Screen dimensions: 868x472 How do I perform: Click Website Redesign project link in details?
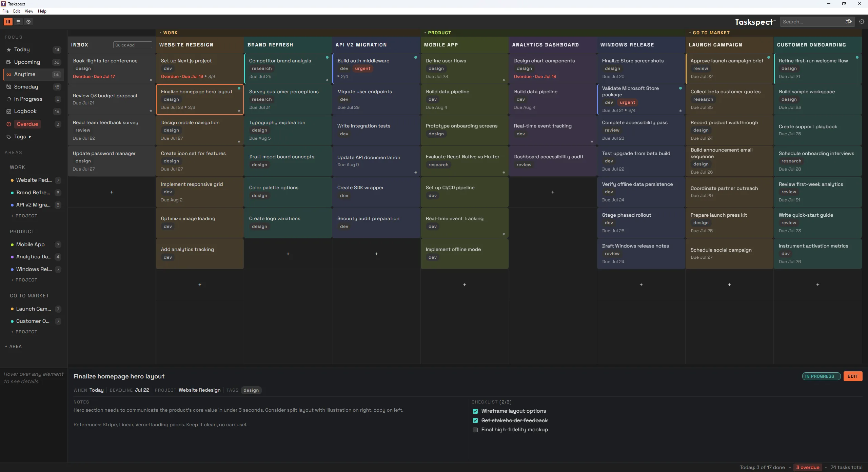(x=199, y=390)
